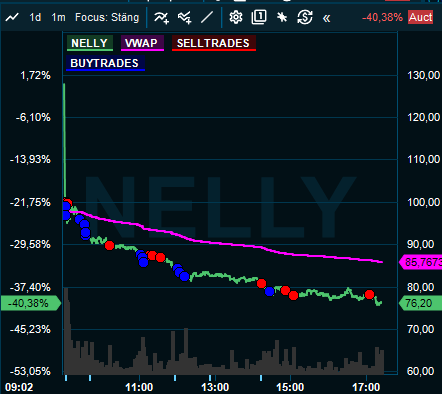Toggle the NELLY series legend

point(90,43)
